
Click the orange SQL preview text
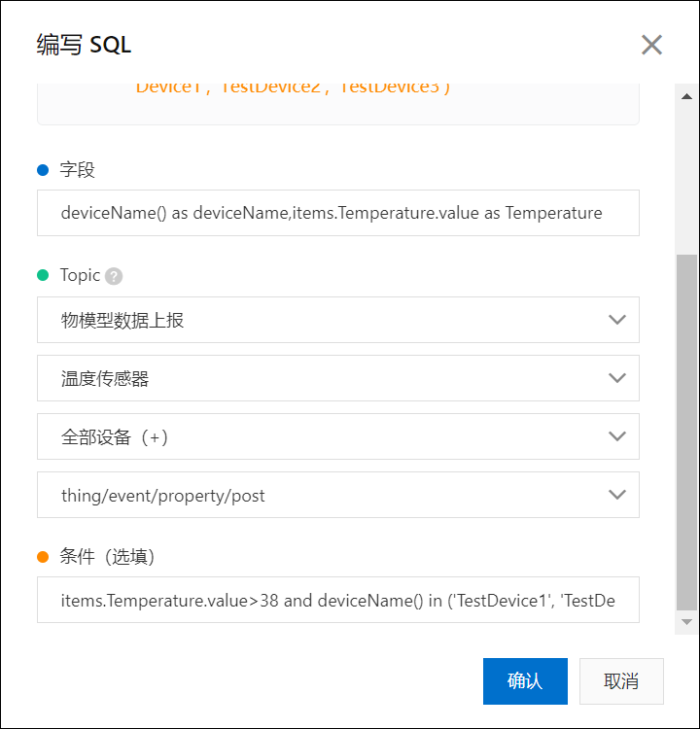pos(293,87)
